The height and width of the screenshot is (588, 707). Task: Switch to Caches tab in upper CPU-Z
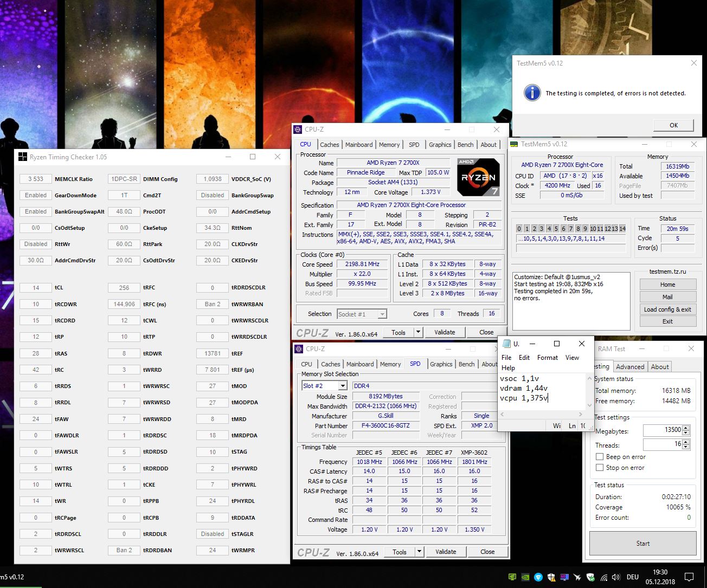click(x=329, y=145)
